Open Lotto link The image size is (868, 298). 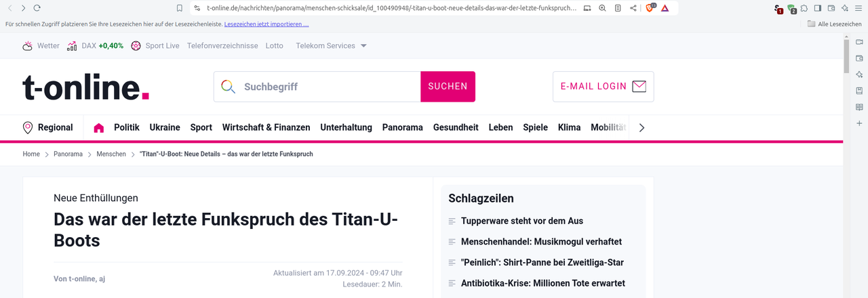(x=275, y=46)
